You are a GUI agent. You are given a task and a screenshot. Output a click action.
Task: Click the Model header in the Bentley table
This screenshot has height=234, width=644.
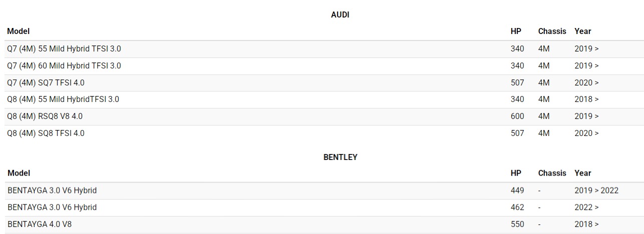tap(19, 173)
